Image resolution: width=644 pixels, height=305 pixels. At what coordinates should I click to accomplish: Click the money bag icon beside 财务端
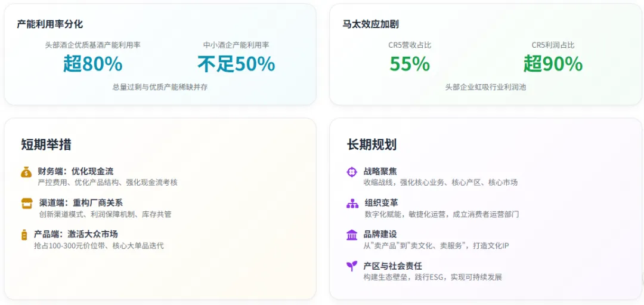(26, 172)
